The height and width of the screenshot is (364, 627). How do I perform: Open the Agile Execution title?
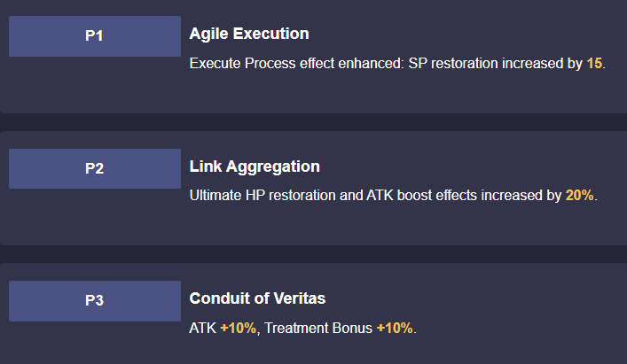click(249, 34)
